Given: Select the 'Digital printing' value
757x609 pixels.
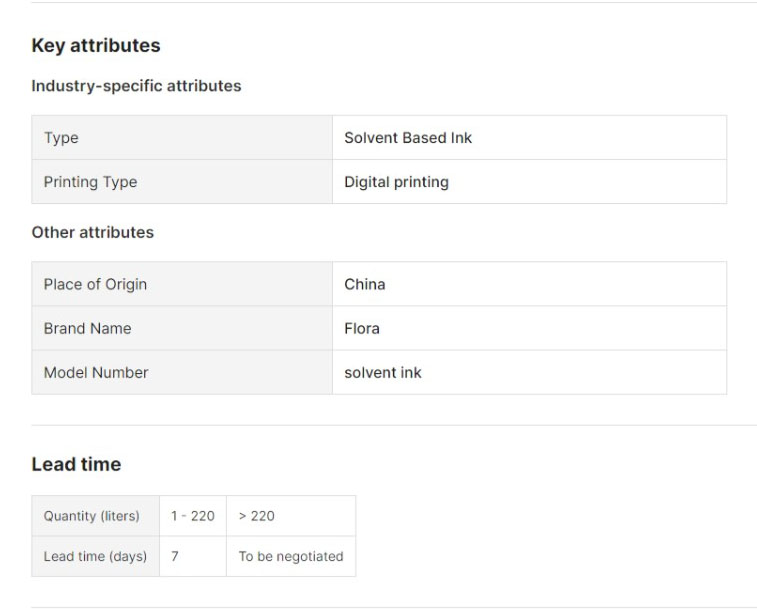Looking at the screenshot, I should 396,182.
